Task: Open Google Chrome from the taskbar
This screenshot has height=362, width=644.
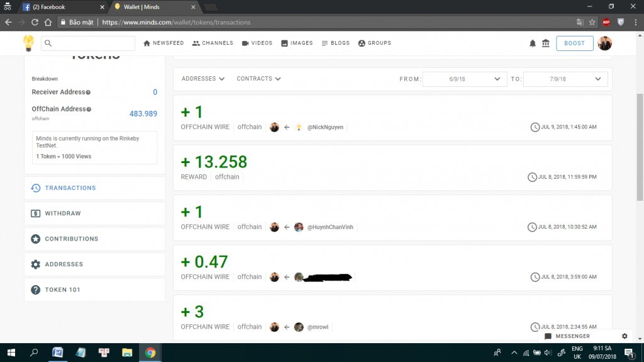Action: coord(150,353)
